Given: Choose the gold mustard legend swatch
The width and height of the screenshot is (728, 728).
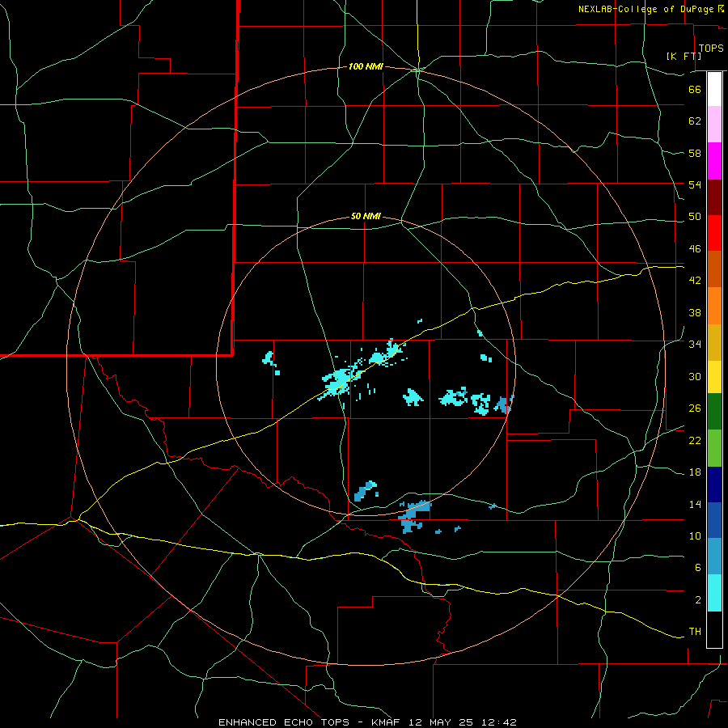Looking at the screenshot, I should 714,342.
